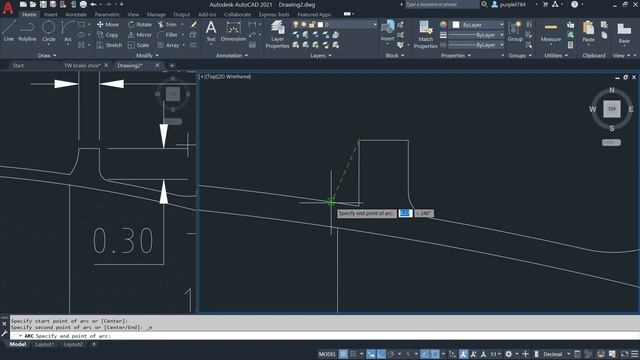Click the TOP face of right ViewCube
This screenshot has width=640, height=360.
pos(611,109)
